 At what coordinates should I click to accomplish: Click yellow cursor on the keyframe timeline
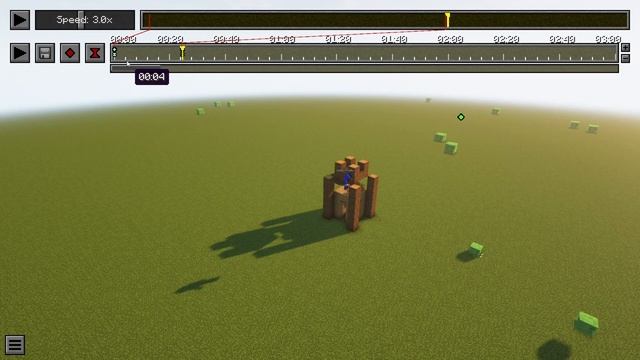(x=182, y=53)
